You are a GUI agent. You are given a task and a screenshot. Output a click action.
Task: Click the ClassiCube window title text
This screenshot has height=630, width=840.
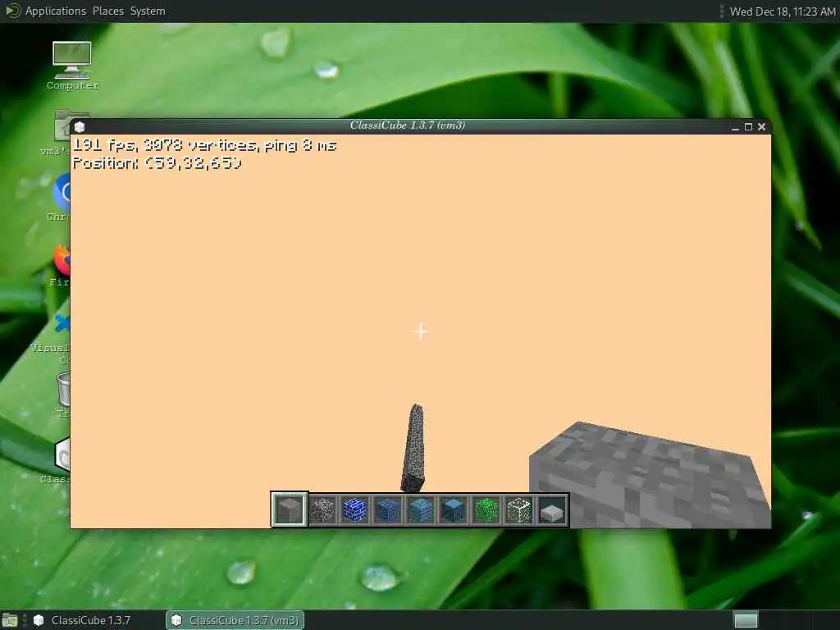click(x=407, y=126)
